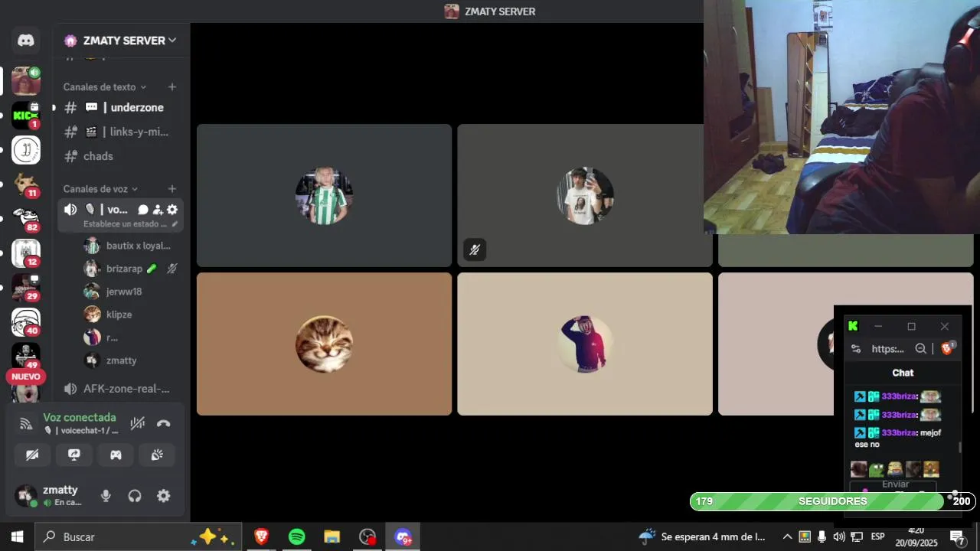This screenshot has height=551, width=980.
Task: Open the soundboard icon
Action: click(157, 455)
